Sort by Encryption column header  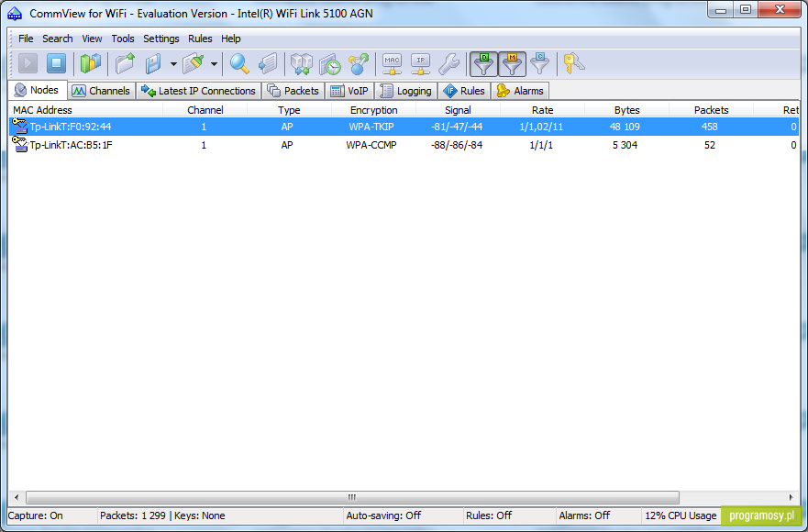[373, 110]
